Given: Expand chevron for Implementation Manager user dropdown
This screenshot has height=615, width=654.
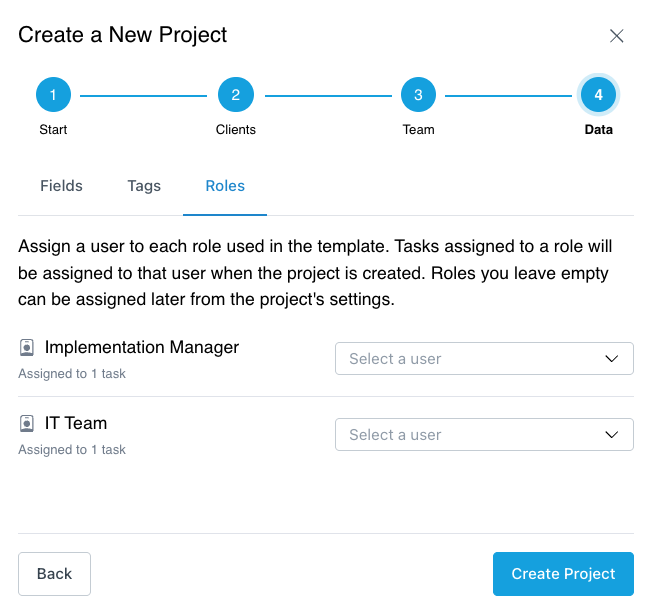Looking at the screenshot, I should (611, 359).
